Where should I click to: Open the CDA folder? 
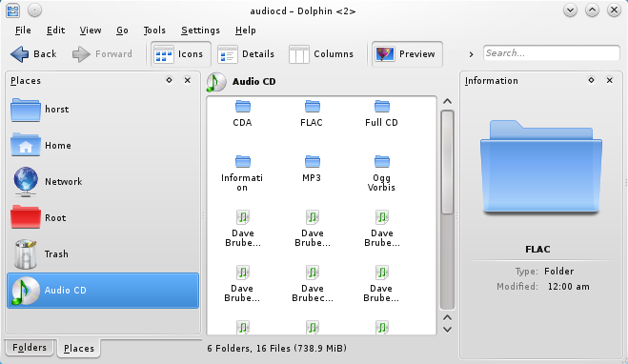[243, 113]
